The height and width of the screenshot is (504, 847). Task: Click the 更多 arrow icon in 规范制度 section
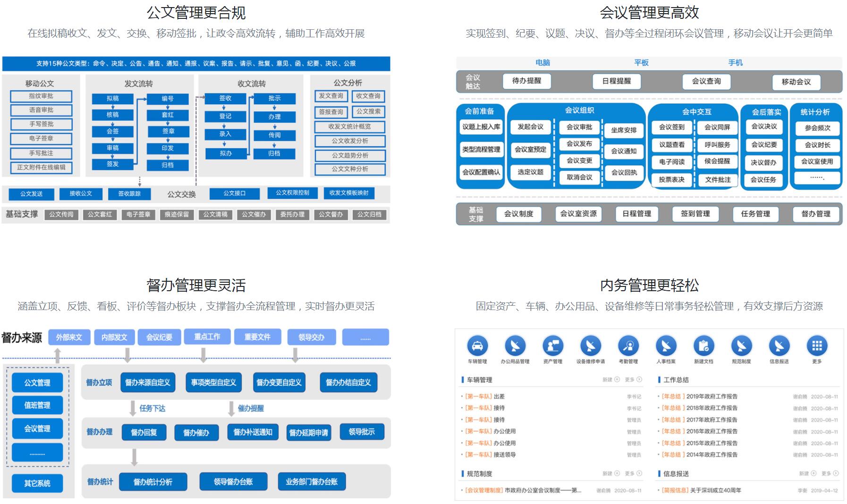click(x=639, y=473)
